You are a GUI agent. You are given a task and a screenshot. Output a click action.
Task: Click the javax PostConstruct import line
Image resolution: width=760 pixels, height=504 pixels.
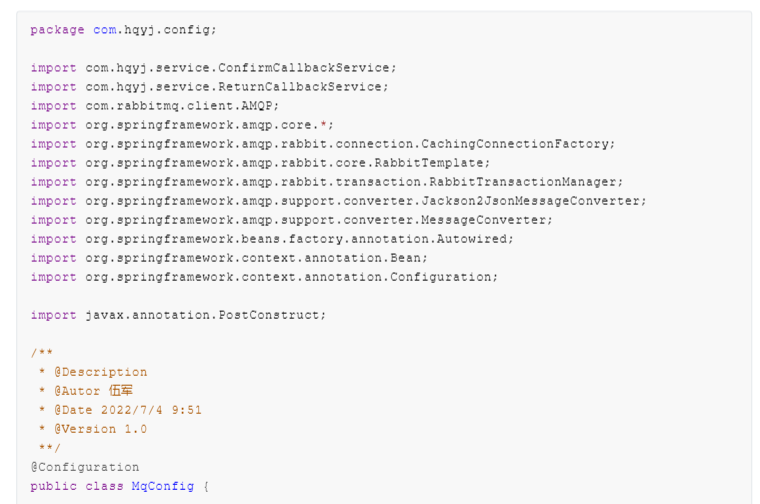pyautogui.click(x=178, y=315)
